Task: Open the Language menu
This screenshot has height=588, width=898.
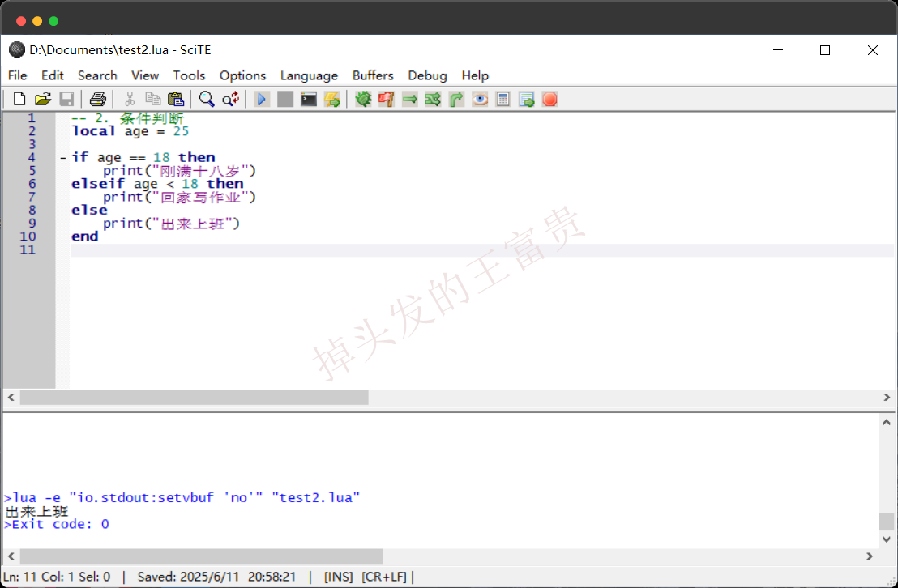Action: pyautogui.click(x=310, y=75)
